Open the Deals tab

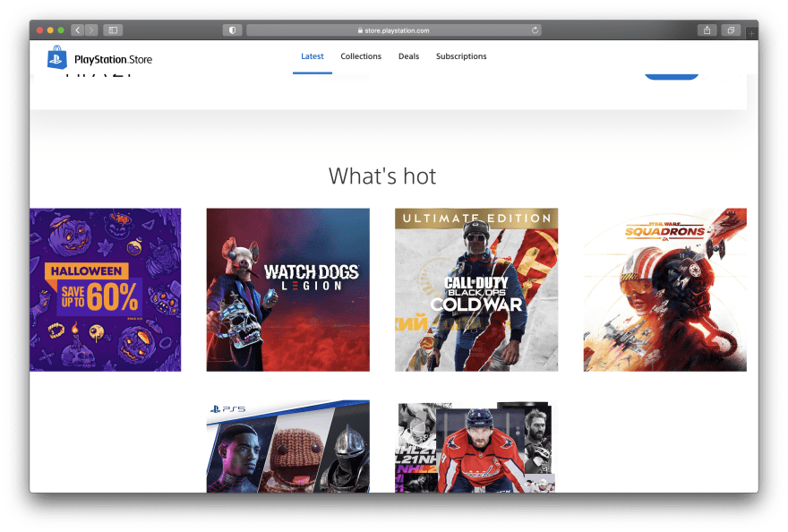pyautogui.click(x=408, y=56)
